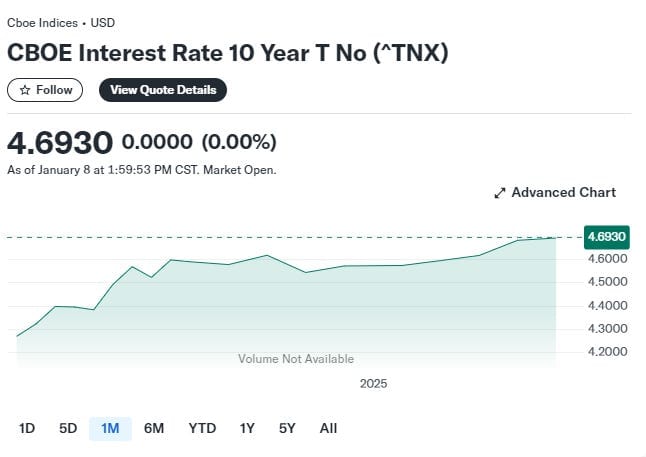Image resolution: width=646 pixels, height=457 pixels.
Task: Change chart range to 6M
Action: point(154,429)
